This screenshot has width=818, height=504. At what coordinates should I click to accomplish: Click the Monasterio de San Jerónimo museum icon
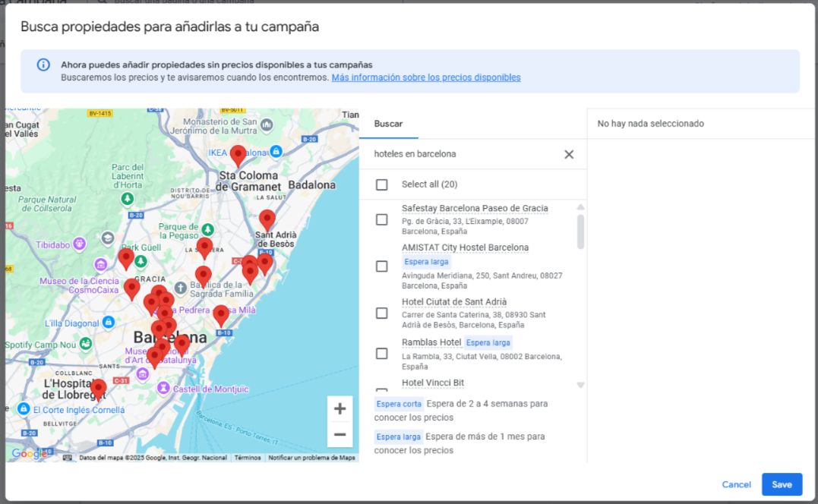pyautogui.click(x=267, y=124)
